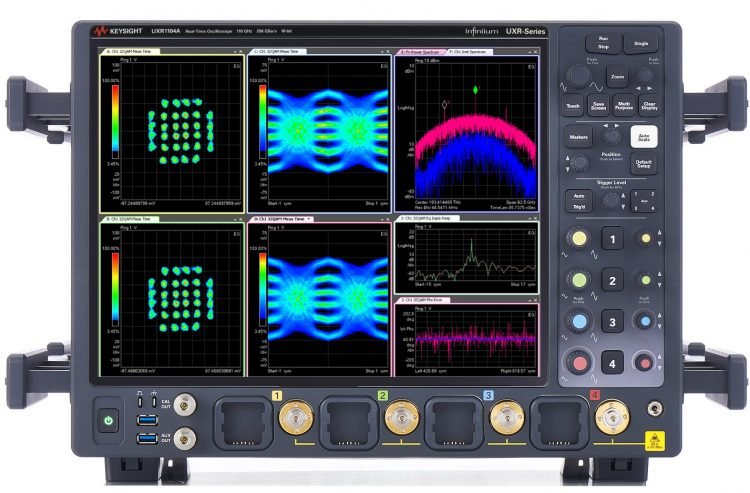The image size is (750, 493).
Task: Tap the channel 3 gold input connector
Action: (x=507, y=417)
